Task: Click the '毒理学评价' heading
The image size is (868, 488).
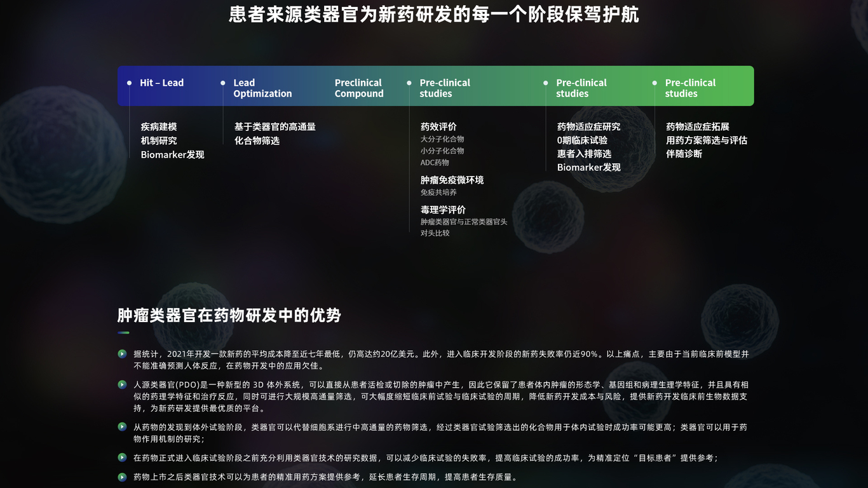Action: click(443, 210)
